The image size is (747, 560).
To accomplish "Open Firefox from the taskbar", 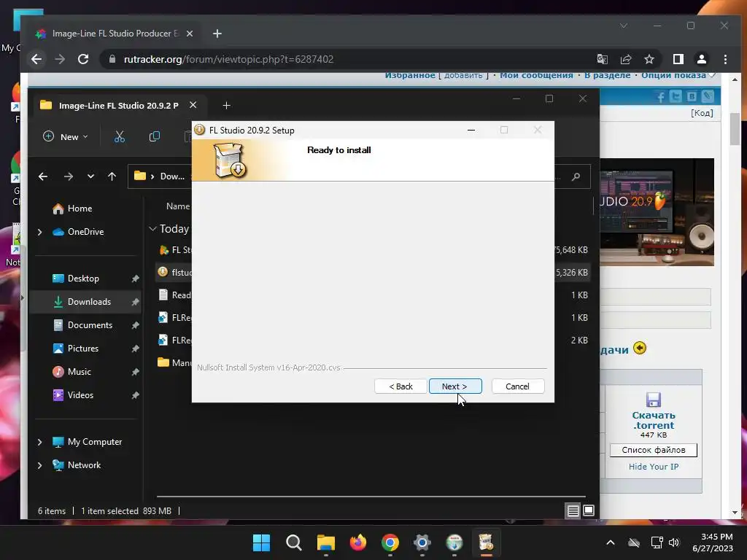I will click(x=357, y=542).
